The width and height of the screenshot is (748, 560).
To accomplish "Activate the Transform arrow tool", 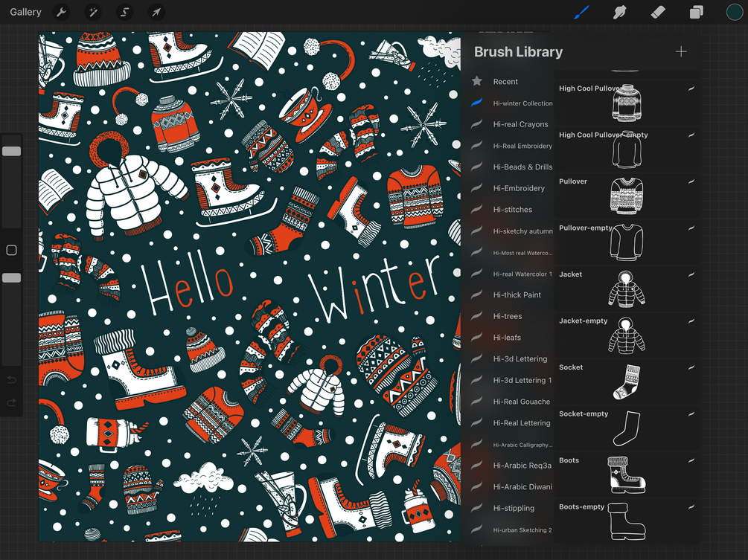I will [x=156, y=12].
